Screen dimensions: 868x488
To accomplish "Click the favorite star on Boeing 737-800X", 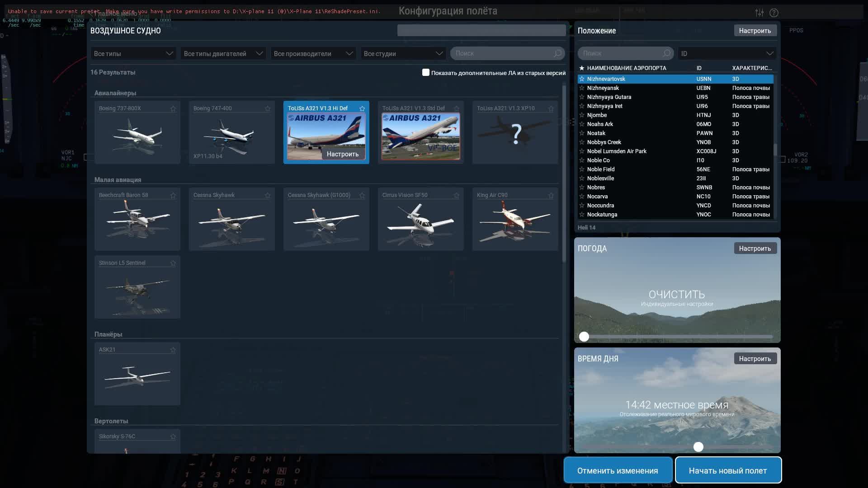I will pos(173,108).
